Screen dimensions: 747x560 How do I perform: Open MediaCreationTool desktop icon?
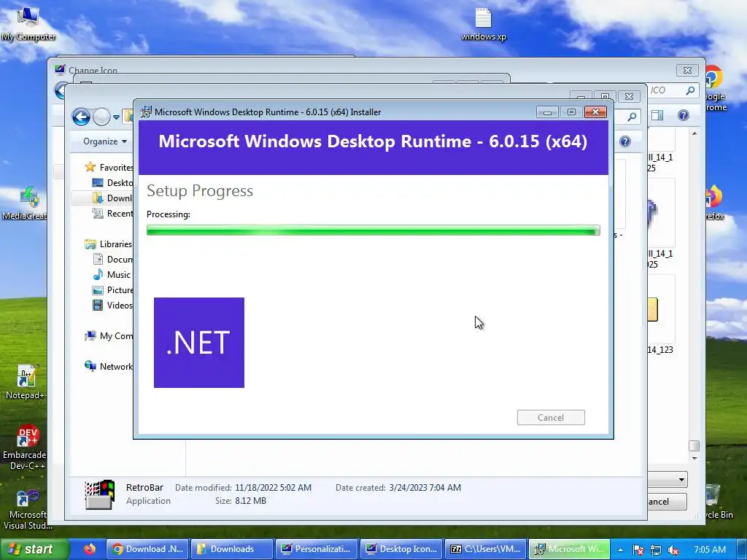pos(24,204)
